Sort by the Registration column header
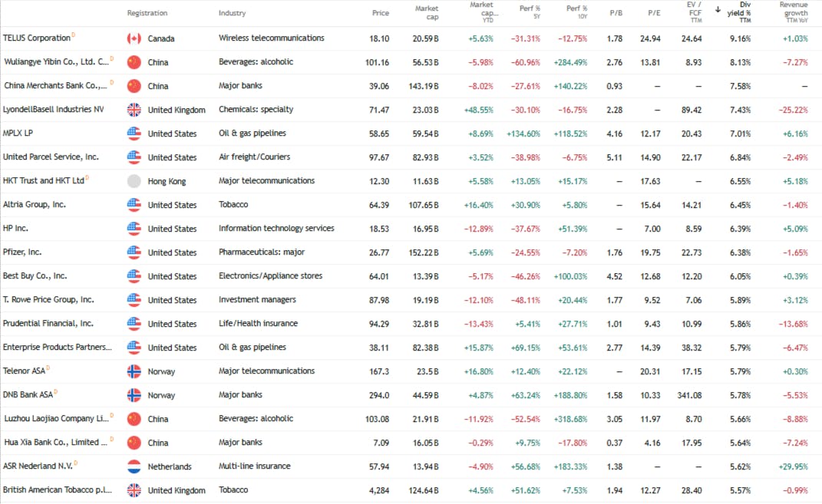 click(x=147, y=13)
